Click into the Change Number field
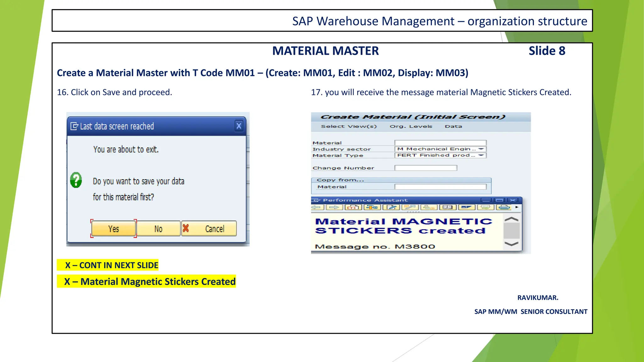The height and width of the screenshot is (362, 644). (426, 168)
